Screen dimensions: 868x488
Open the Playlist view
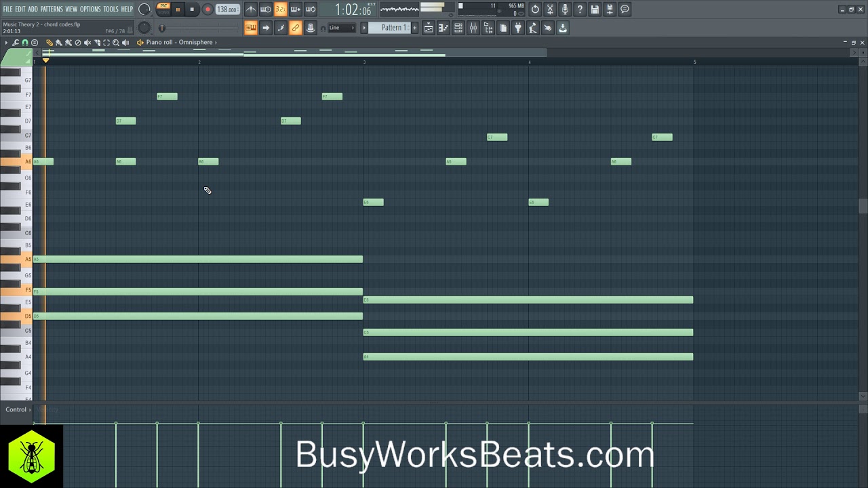point(429,28)
